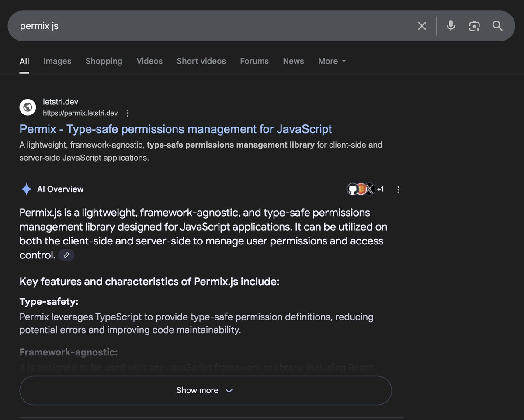
Task: Click the result snippet 'A lightweight, framework-agnostic' text
Action: click(x=201, y=151)
